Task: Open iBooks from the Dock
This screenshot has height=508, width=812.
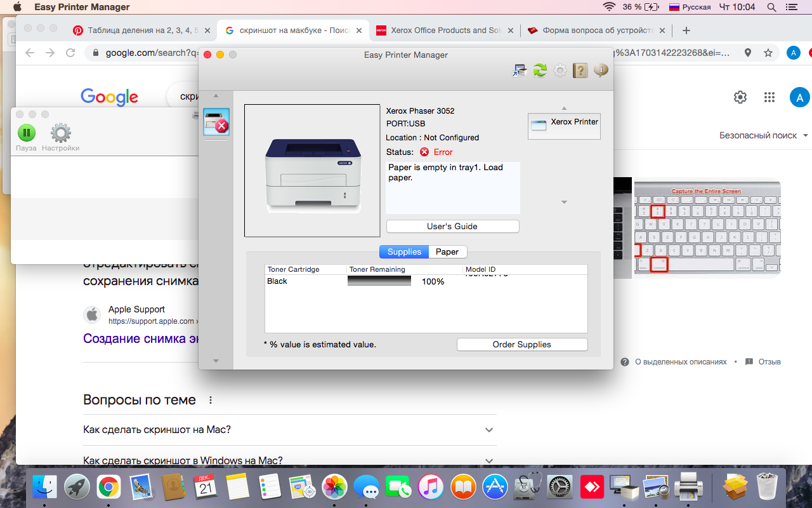Action: pos(463,487)
